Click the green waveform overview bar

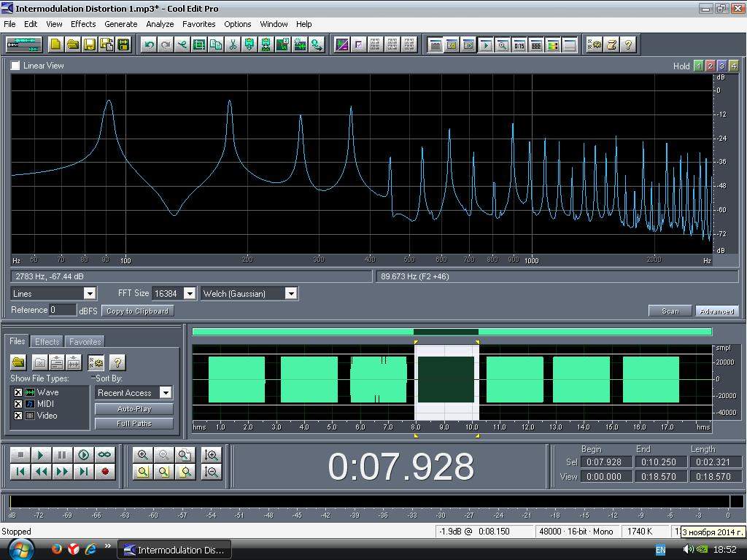tap(452, 332)
